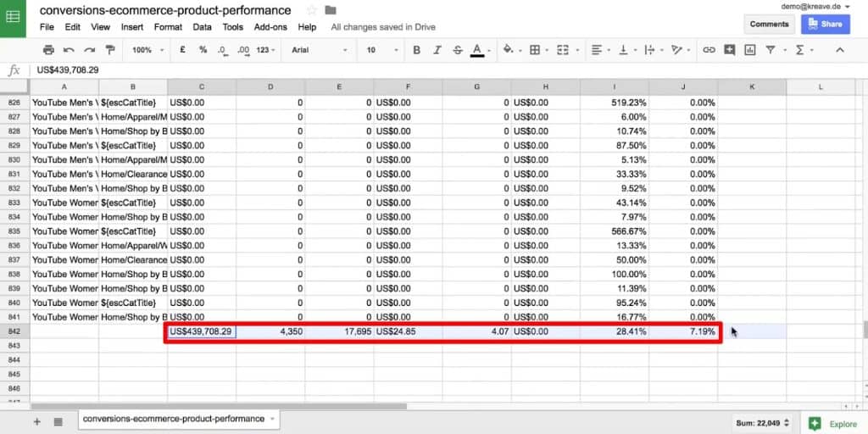Toggle bold formatting

point(417,50)
